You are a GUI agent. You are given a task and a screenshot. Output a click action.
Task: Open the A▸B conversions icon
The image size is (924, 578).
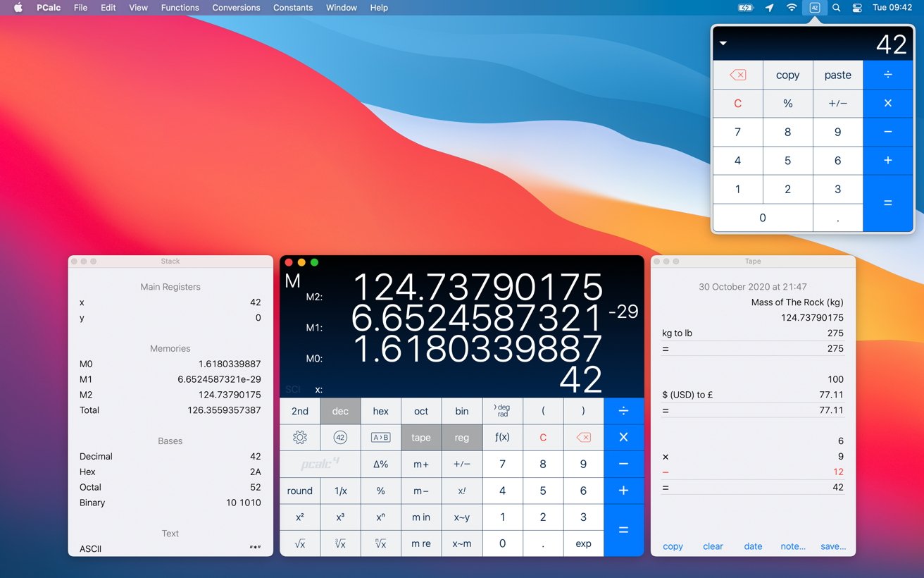tap(380, 437)
